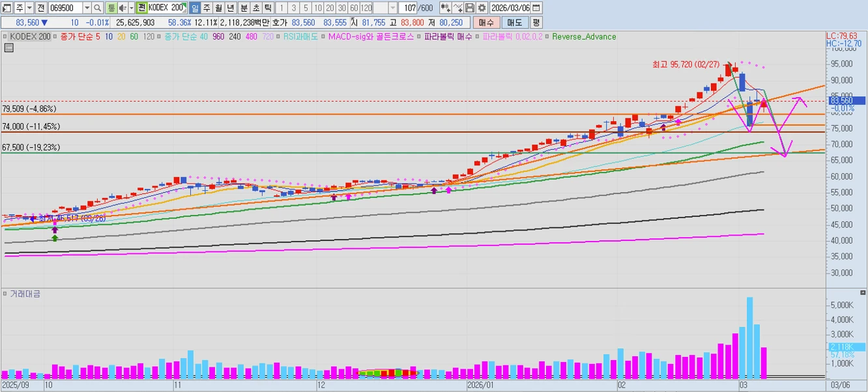Toggle the 파라볼릭 0.02,0.2 legend checkbox
The image size is (868, 392).
click(x=478, y=37)
